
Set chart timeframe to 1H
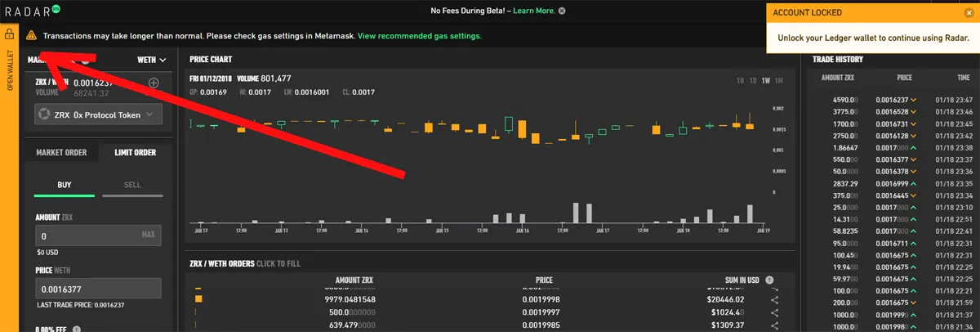pos(740,80)
